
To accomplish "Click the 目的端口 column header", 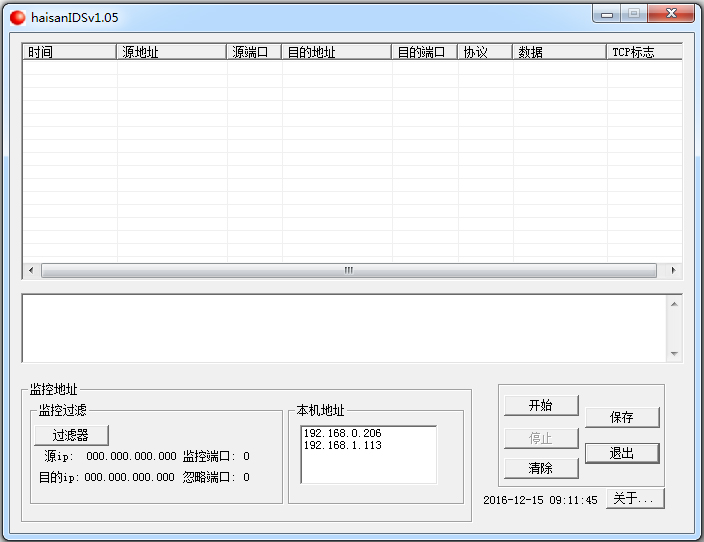I will click(x=424, y=52).
